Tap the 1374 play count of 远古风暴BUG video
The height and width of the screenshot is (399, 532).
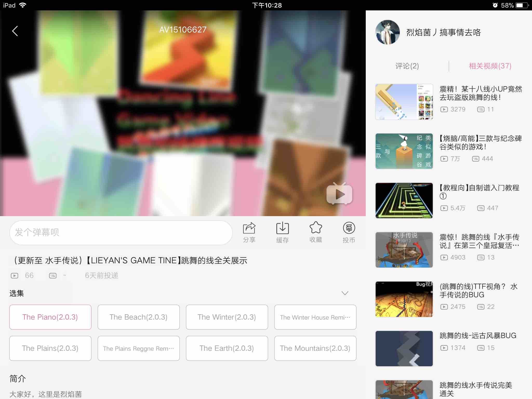458,348
